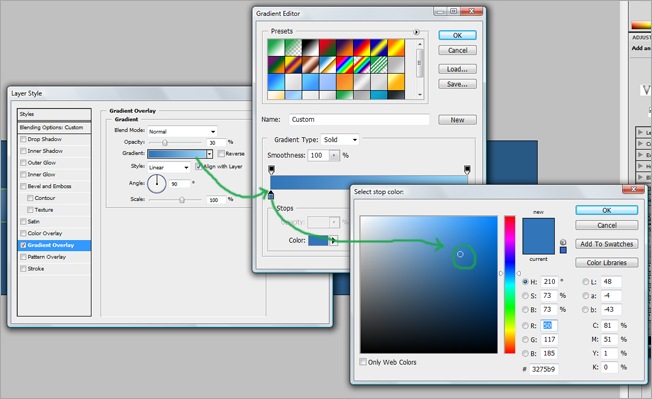Open the Gradient Type Solid dropdown
Image resolution: width=652 pixels, height=399 pixels.
(340, 140)
